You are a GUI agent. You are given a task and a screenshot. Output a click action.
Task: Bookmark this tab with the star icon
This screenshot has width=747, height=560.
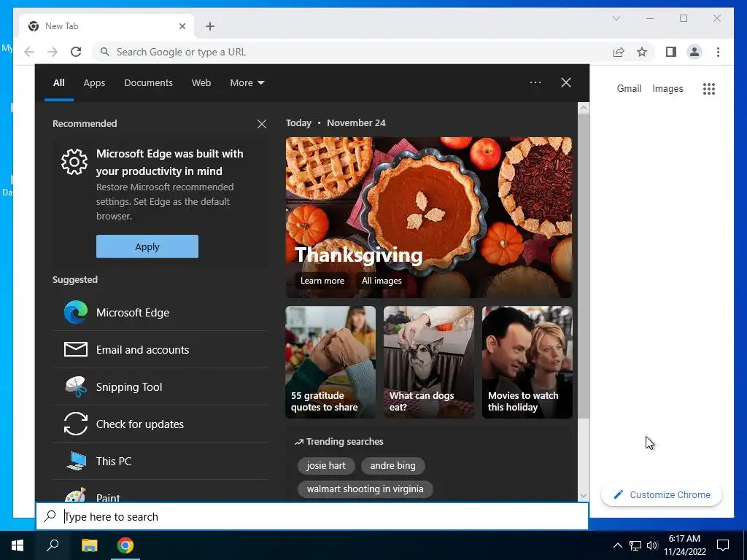click(642, 52)
